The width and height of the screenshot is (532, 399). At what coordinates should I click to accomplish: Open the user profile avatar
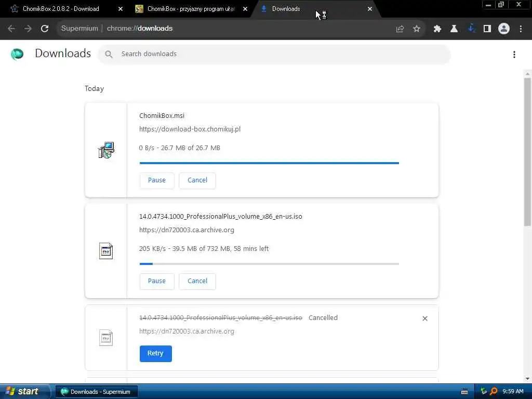[504, 29]
